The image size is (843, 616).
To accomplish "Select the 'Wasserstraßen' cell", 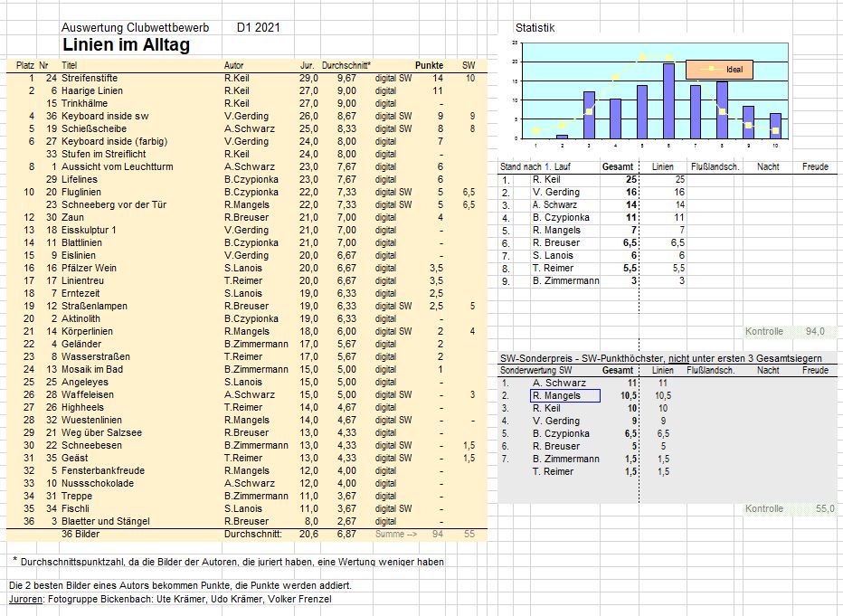I will click(x=96, y=356).
